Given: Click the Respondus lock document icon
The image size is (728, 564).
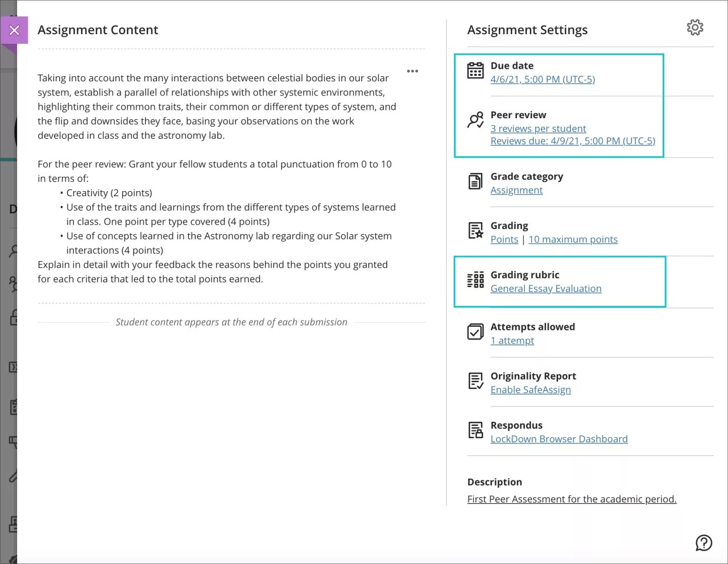Looking at the screenshot, I should point(475,430).
